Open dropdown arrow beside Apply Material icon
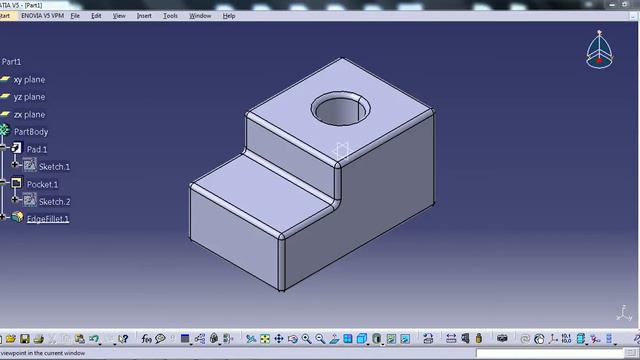Viewport: 640px width, 360px height. pos(191,343)
